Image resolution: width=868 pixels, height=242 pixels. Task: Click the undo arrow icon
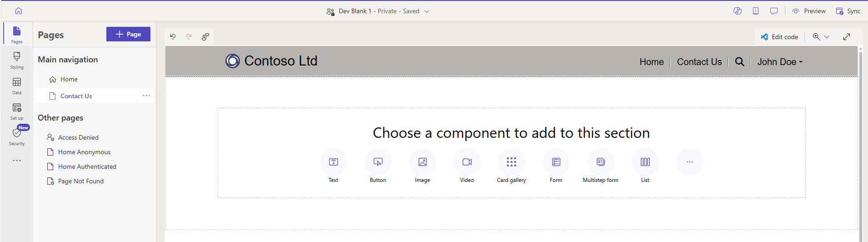[x=173, y=37]
